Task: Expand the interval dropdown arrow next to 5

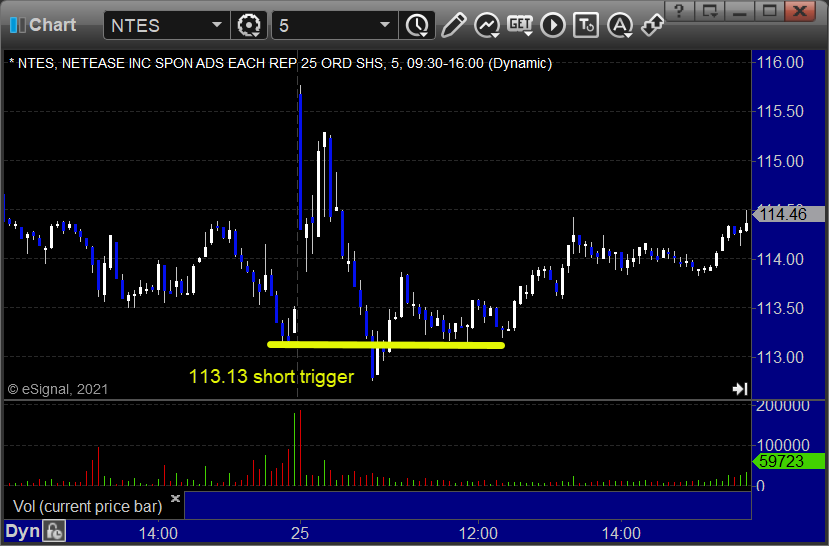Action: (385, 25)
